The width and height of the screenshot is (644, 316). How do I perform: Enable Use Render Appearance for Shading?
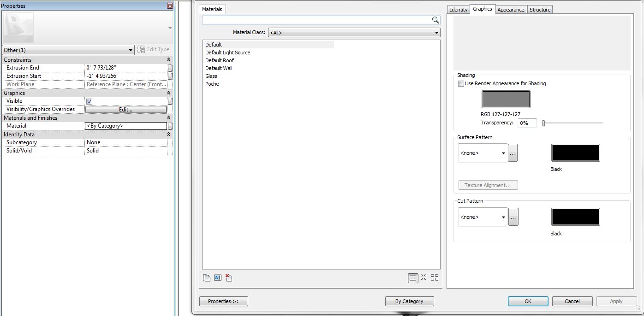pyautogui.click(x=461, y=84)
